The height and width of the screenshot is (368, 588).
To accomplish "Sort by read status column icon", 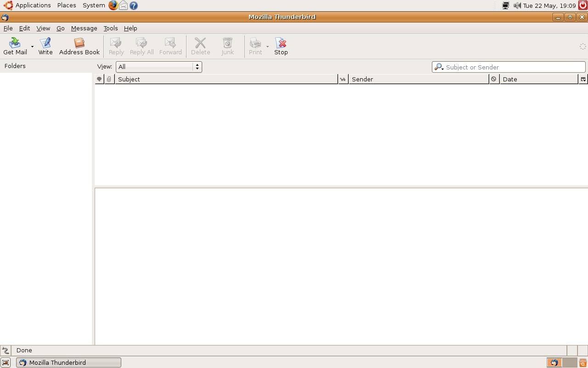I will [x=343, y=79].
